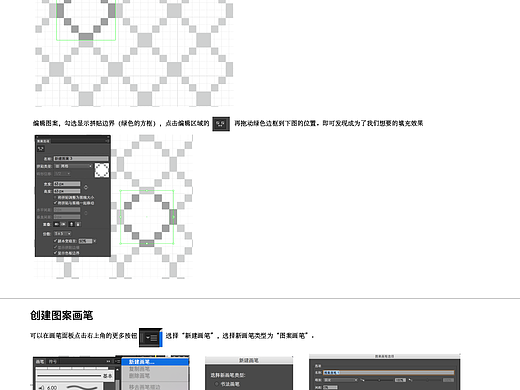Viewport: 520px width, 390px height.
Task: Switch to the 画笔 panel tab
Action: coord(40,362)
